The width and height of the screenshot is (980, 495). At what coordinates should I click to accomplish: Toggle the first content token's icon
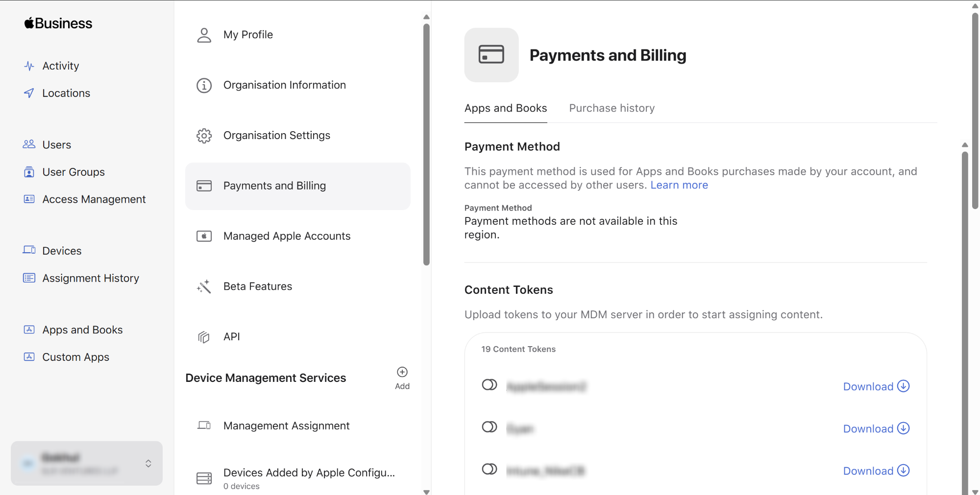point(490,385)
